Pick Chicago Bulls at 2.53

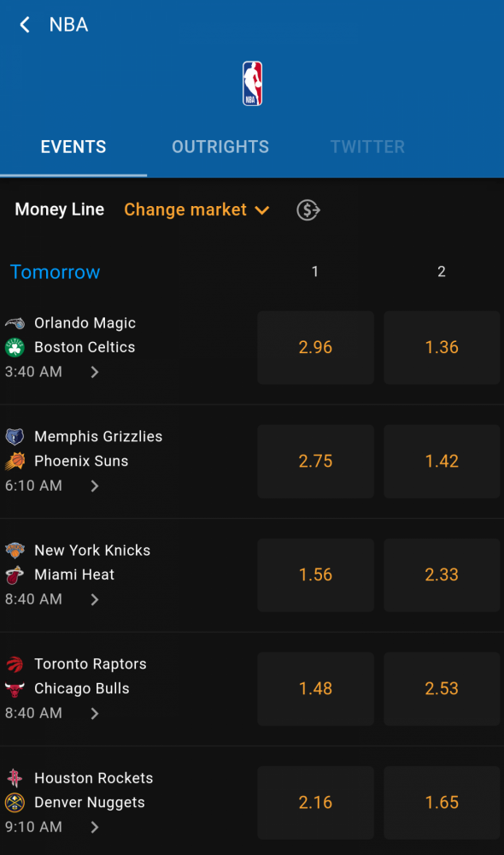point(442,688)
